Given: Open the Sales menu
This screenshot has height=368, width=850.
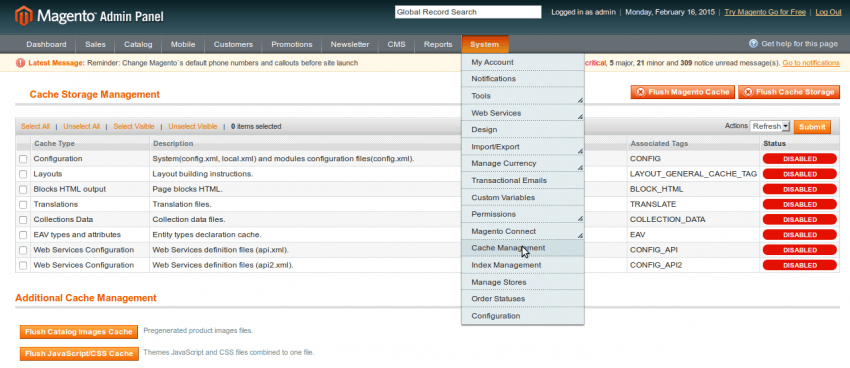Looking at the screenshot, I should [x=95, y=44].
